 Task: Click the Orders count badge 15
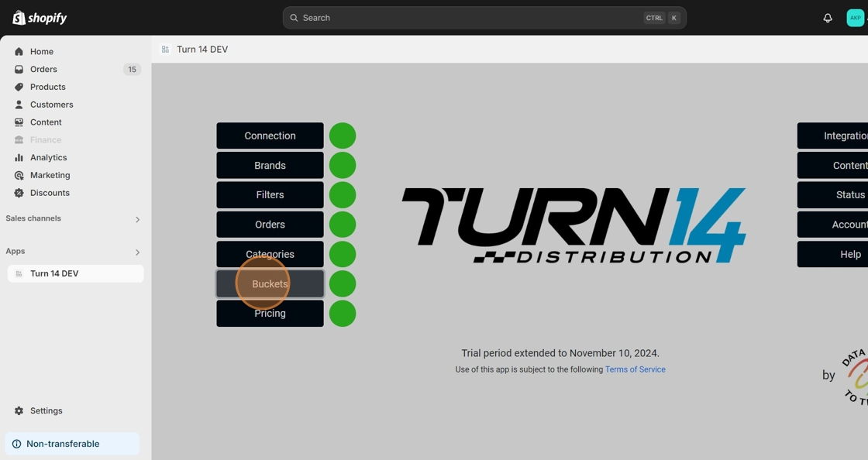(132, 69)
